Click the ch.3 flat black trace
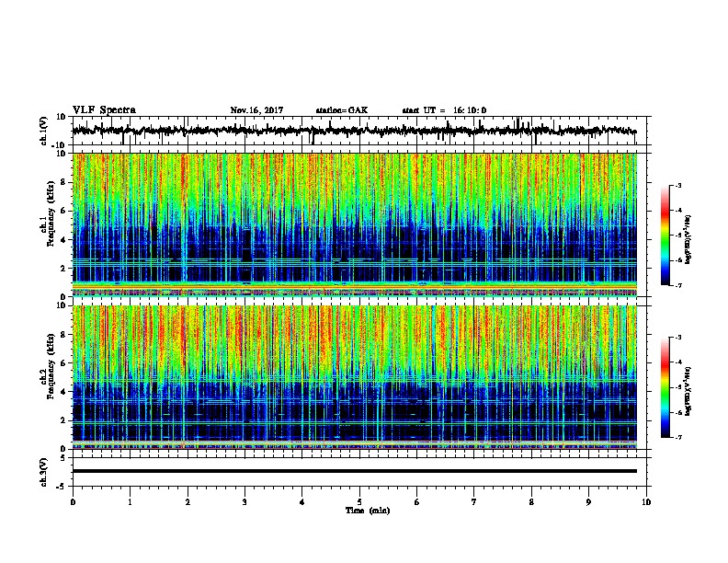Image resolution: width=728 pixels, height=563 pixels. pos(354,471)
